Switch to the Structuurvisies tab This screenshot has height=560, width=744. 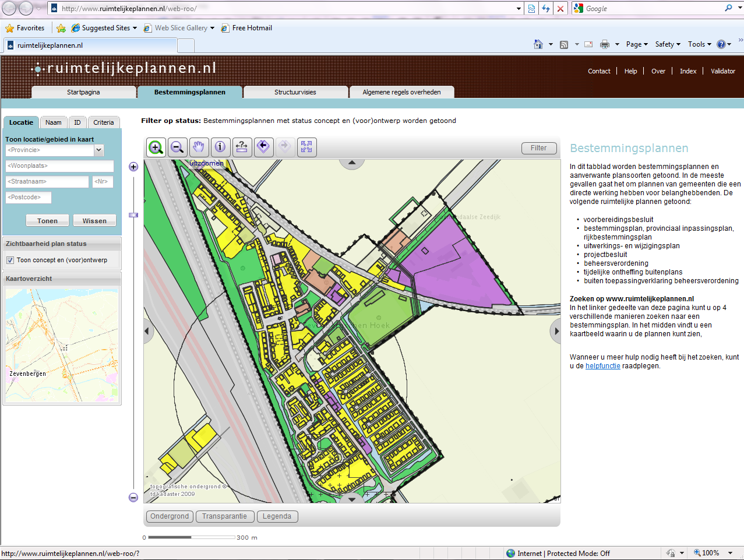295,91
